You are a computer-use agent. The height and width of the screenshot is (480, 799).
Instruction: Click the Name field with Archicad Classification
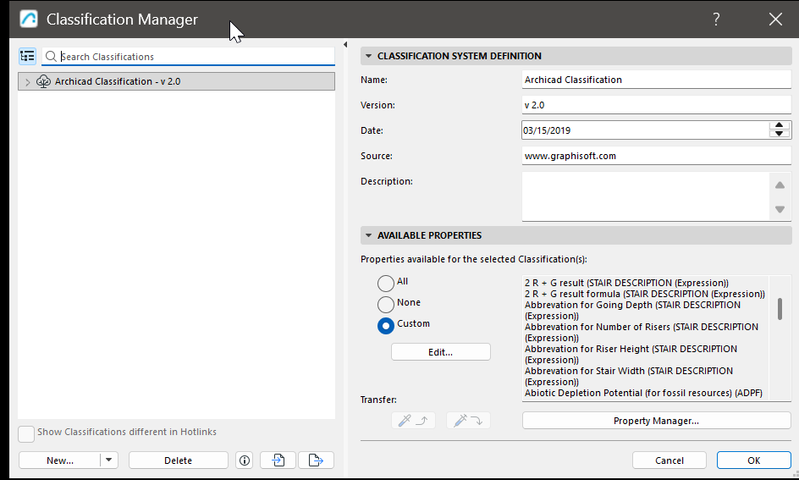click(656, 79)
